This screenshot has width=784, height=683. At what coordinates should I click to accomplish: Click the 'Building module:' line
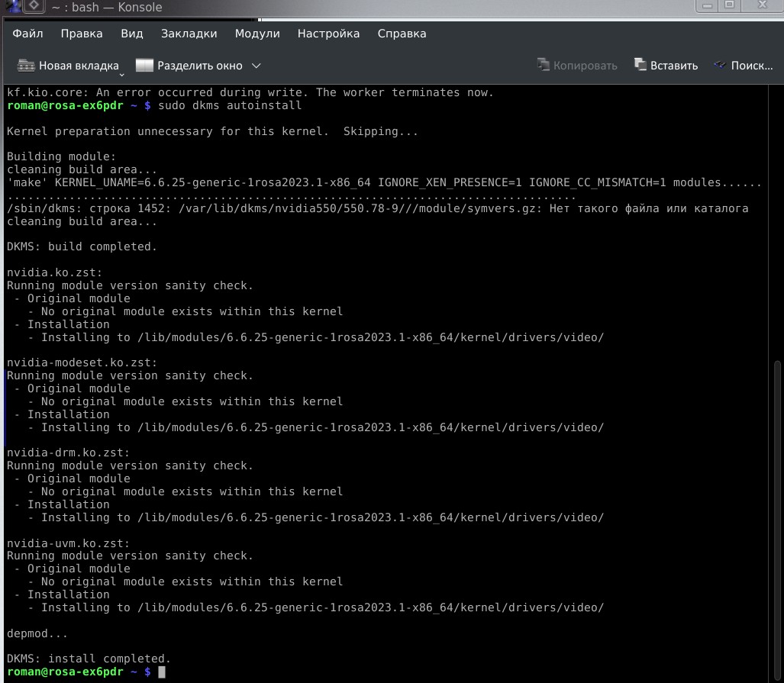pos(61,156)
